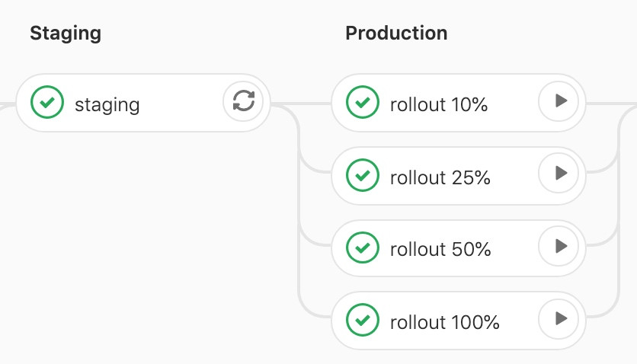Image resolution: width=637 pixels, height=364 pixels.
Task: Click connector line between staging and rollout 10%
Action: pos(301,104)
